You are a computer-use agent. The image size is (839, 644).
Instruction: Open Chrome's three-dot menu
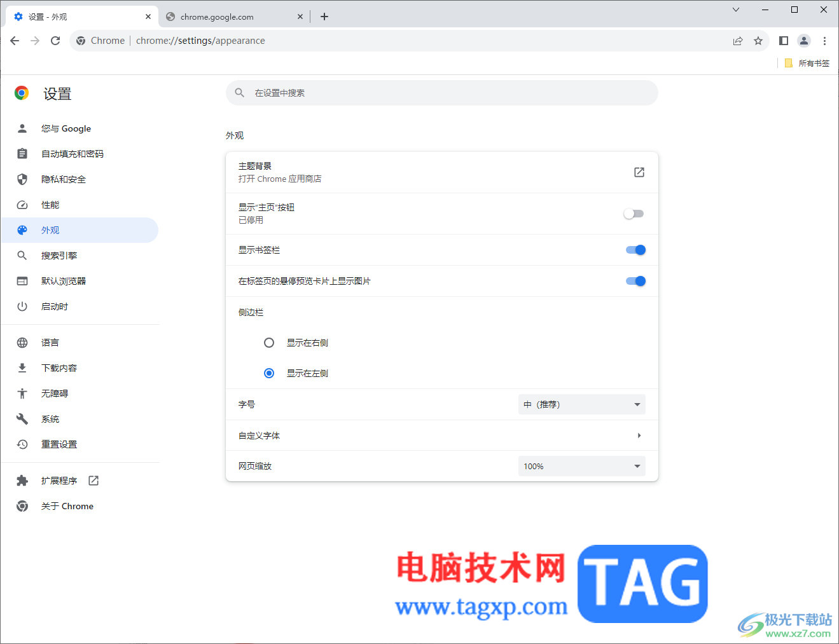(824, 41)
